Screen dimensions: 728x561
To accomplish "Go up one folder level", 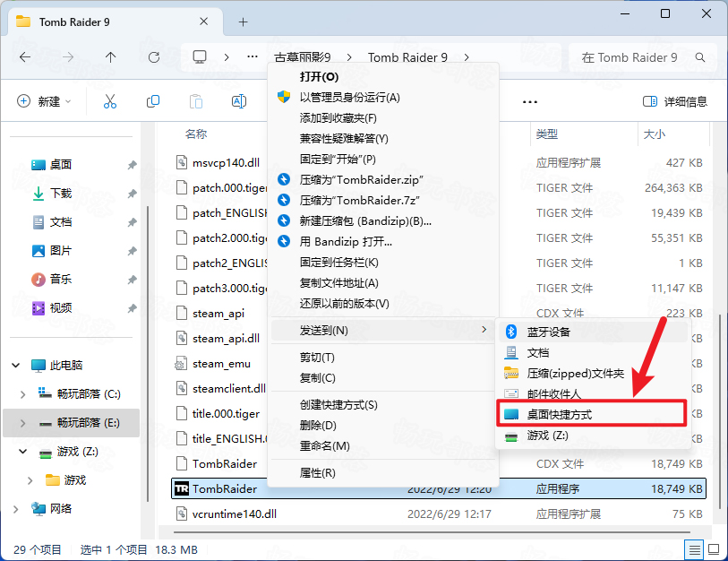I will pos(110,57).
